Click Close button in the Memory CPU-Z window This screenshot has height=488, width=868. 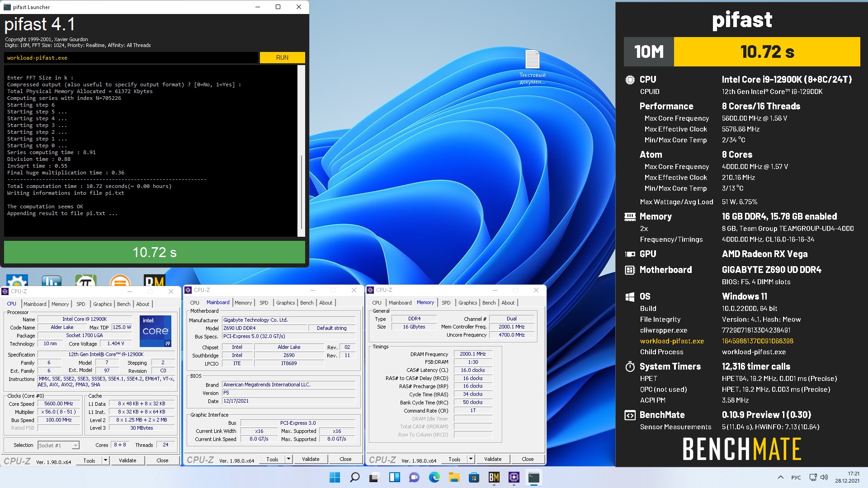[528, 459]
